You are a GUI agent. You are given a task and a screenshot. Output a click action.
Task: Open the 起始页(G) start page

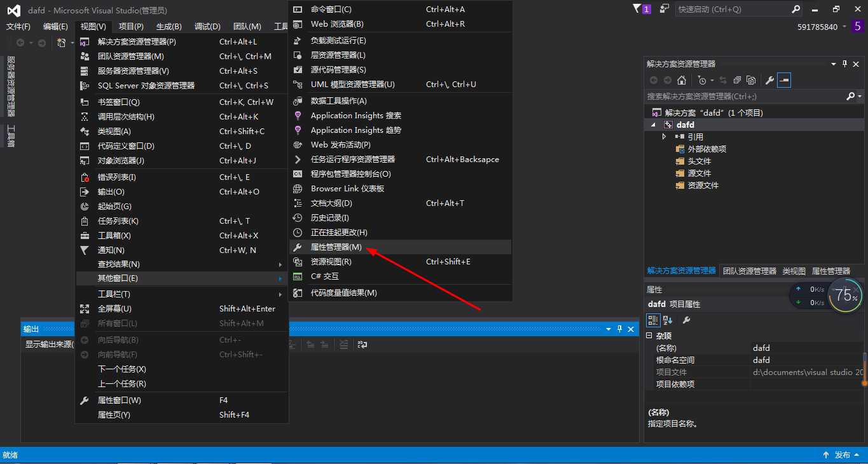[182, 206]
